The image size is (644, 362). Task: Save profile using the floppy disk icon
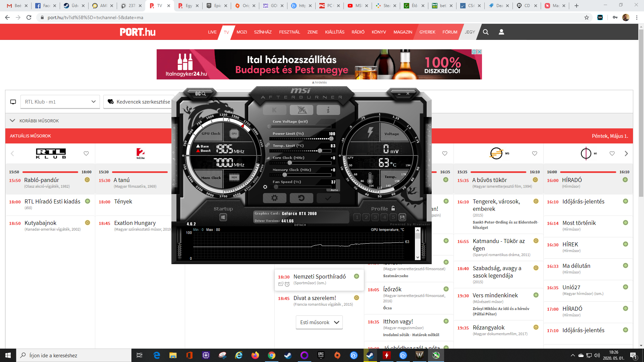[402, 217]
